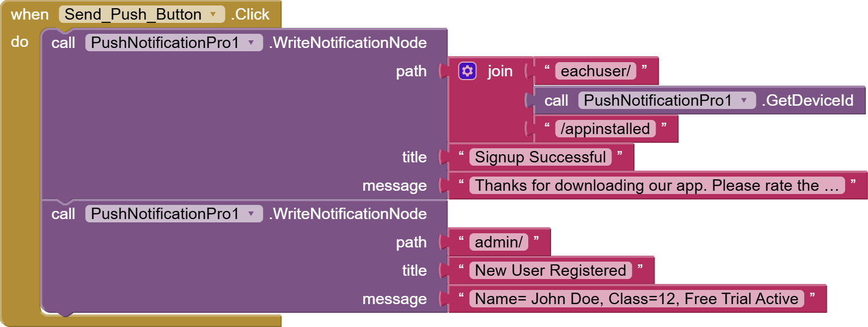Select the join block by its label
The height and width of the screenshot is (327, 868).
tap(500, 71)
